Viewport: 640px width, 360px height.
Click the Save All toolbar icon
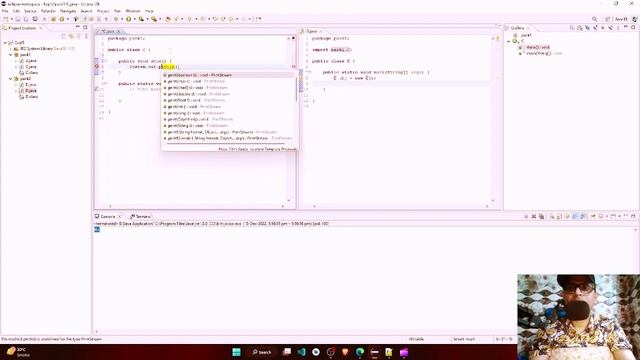pos(26,19)
